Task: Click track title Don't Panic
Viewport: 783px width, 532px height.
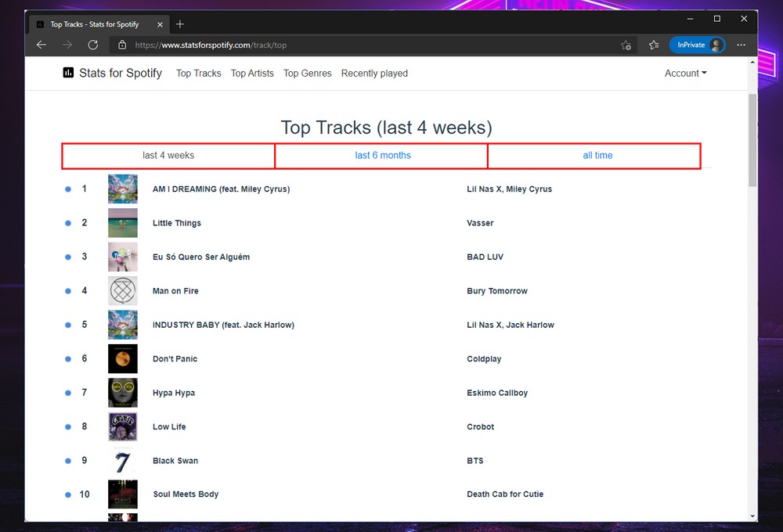Action: (x=175, y=359)
